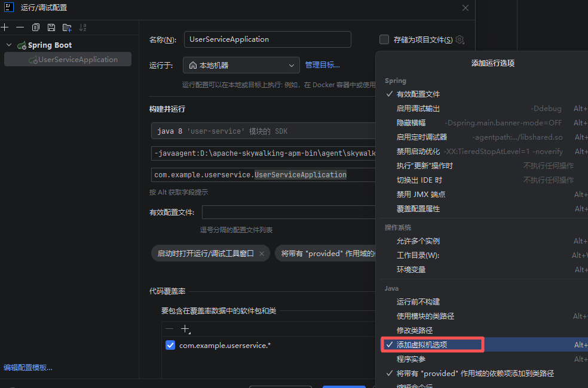This screenshot has height=388, width=588.
Task: Click the main class field com.example.userservice
Action: pos(264,175)
